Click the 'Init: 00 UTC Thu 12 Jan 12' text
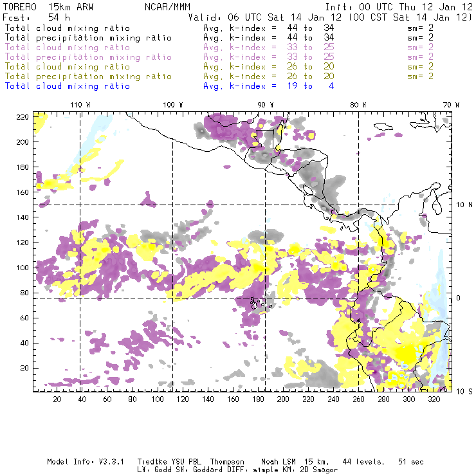This screenshot has height=476, width=476. [399, 7]
